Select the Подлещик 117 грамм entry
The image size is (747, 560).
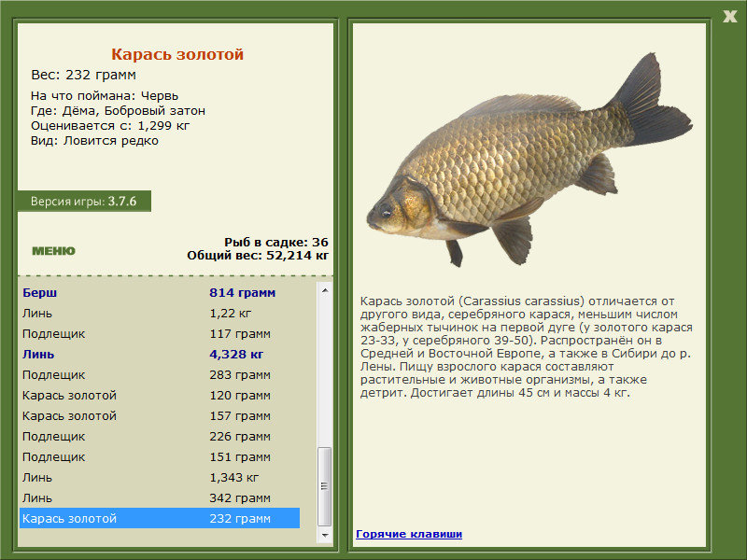(160, 334)
